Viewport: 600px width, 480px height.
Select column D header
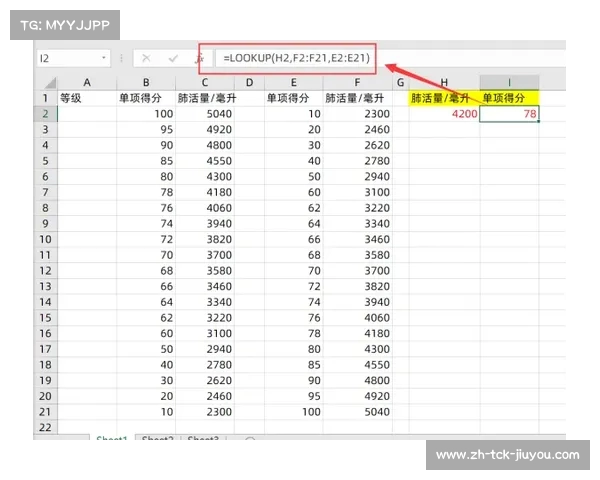tap(249, 82)
